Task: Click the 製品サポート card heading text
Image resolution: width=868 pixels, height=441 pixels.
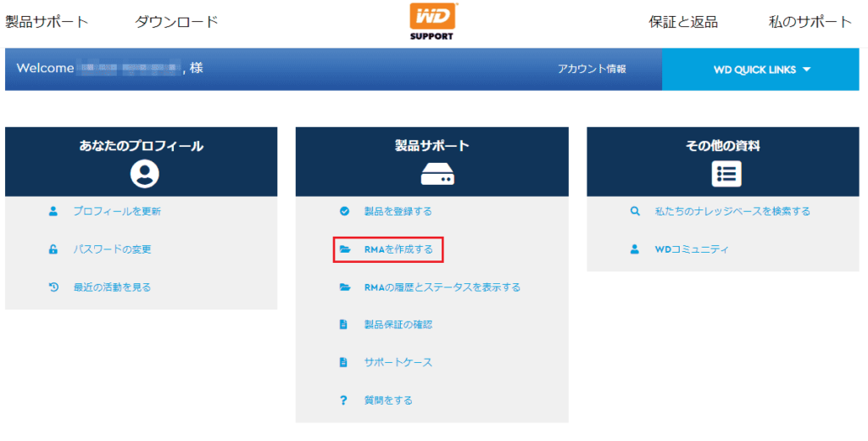Action: point(431,146)
